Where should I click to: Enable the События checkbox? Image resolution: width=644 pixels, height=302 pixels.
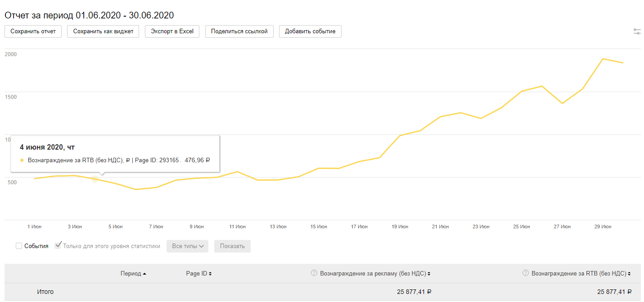pos(19,246)
